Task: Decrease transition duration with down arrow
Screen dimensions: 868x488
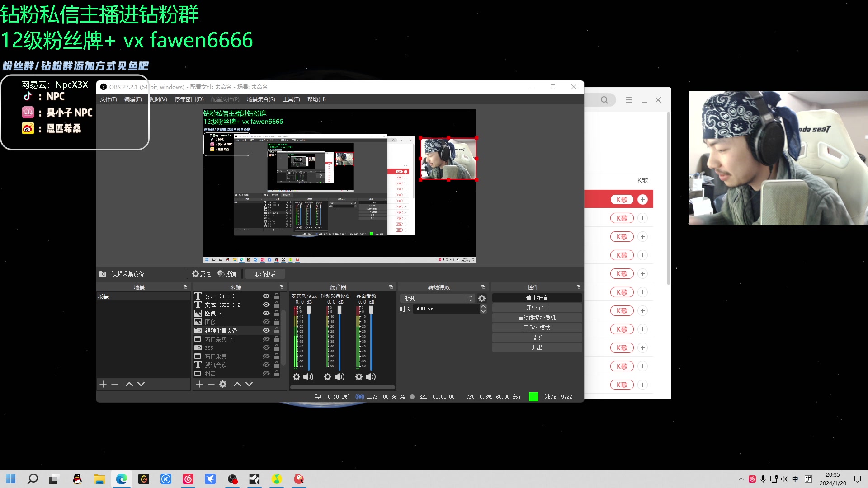Action: [x=483, y=311]
